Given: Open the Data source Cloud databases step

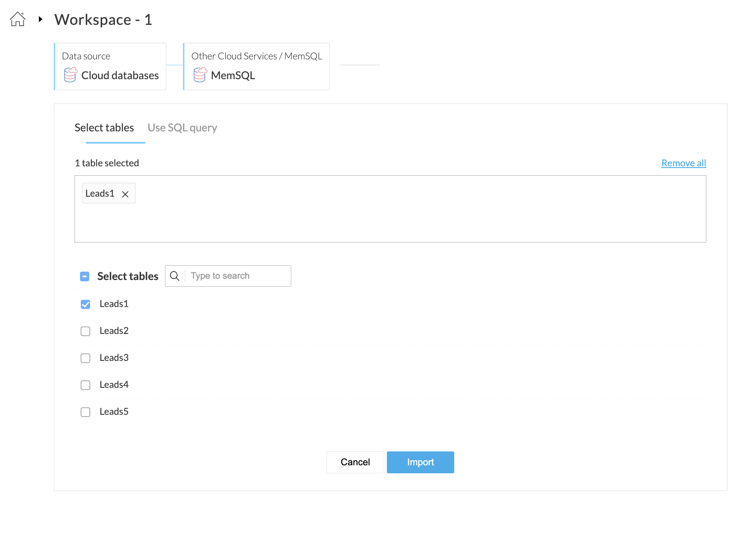Looking at the screenshot, I should click(x=110, y=67).
